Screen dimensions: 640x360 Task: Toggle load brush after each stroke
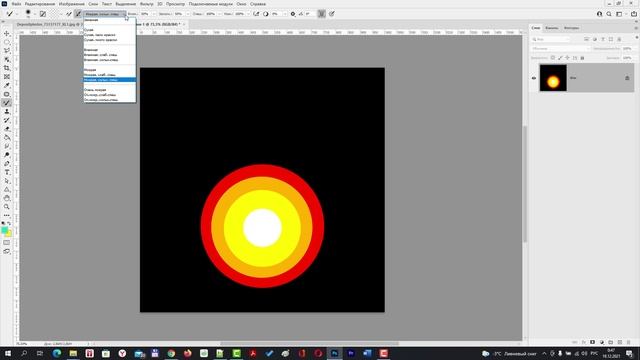[69, 14]
